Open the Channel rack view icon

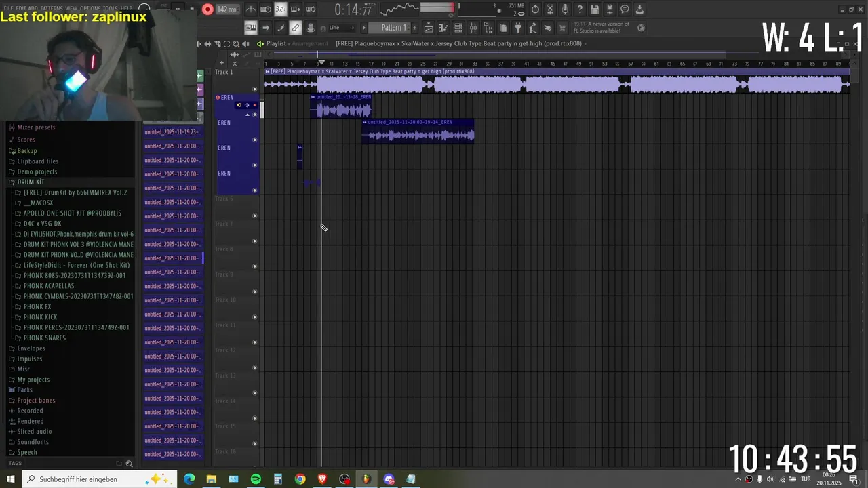[x=458, y=28]
